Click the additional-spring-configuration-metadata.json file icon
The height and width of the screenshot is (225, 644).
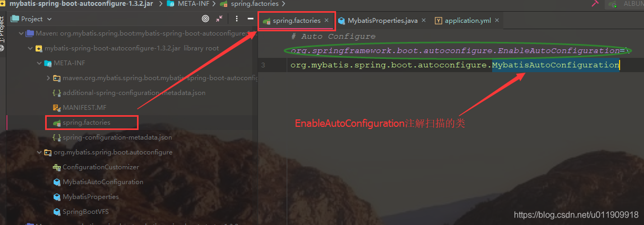[57, 93]
